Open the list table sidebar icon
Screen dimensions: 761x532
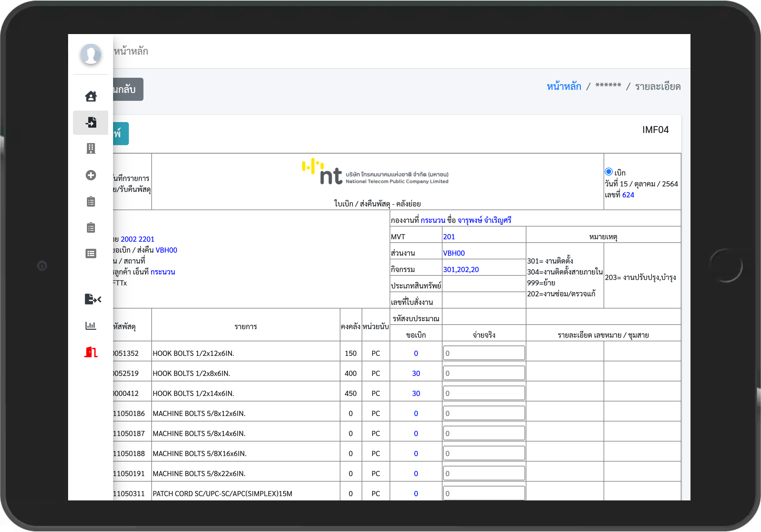[x=91, y=254]
